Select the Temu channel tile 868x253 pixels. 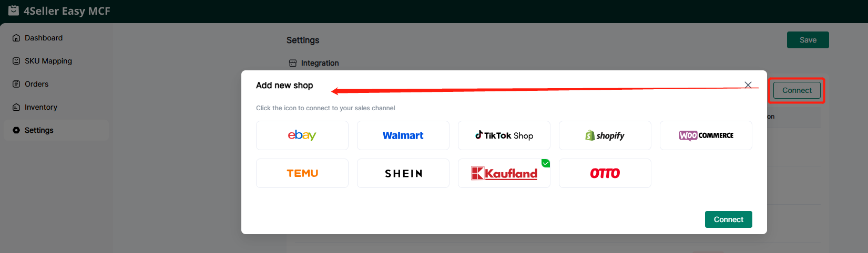[x=302, y=173]
